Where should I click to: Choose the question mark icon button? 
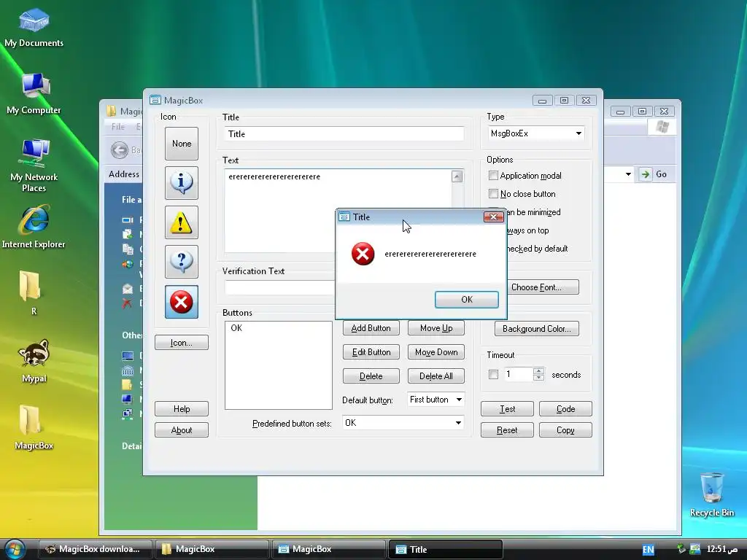pos(182,262)
